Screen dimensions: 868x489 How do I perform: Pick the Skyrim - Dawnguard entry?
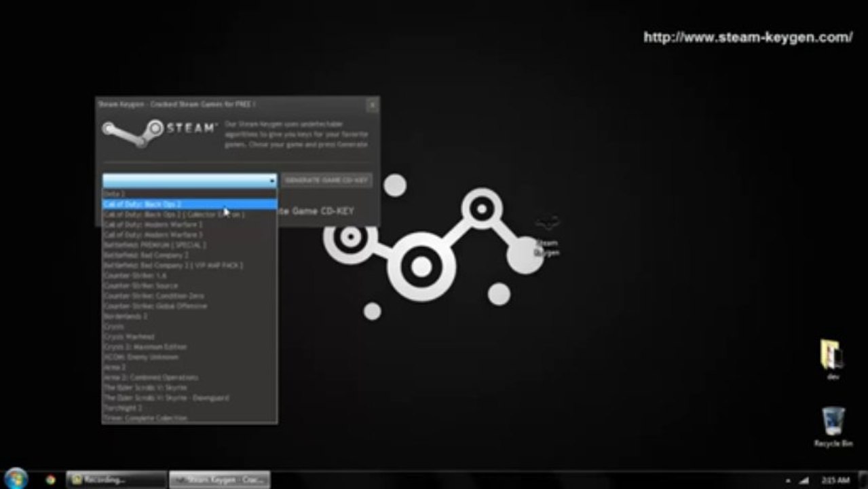[x=189, y=397]
